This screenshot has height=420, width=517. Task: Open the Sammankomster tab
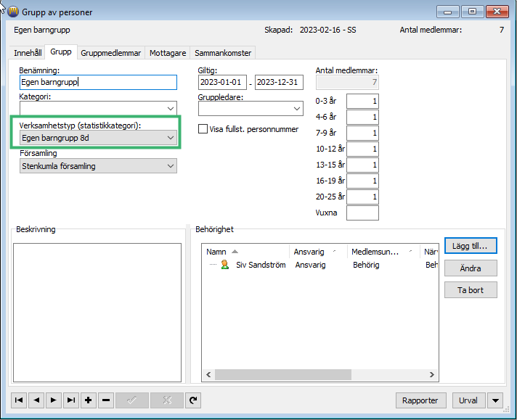[x=222, y=53]
